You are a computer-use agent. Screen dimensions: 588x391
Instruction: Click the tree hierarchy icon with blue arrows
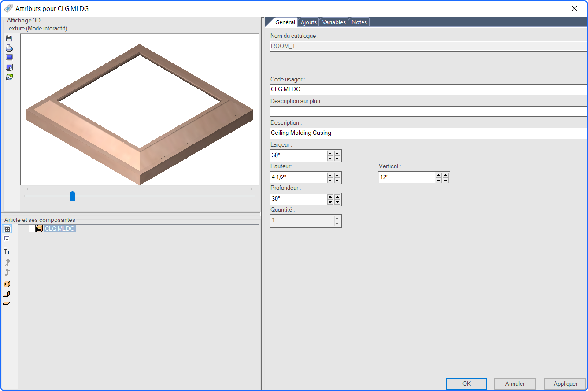point(7,251)
